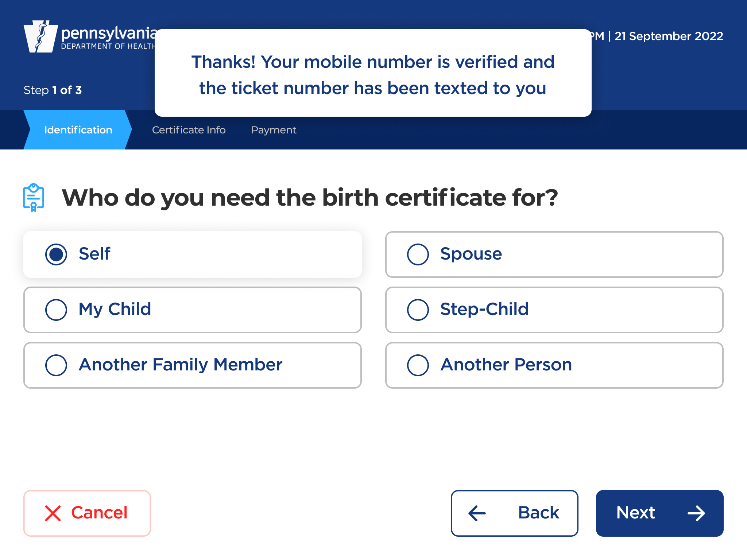Click the red X cancel icon
747x560 pixels.
coord(53,513)
